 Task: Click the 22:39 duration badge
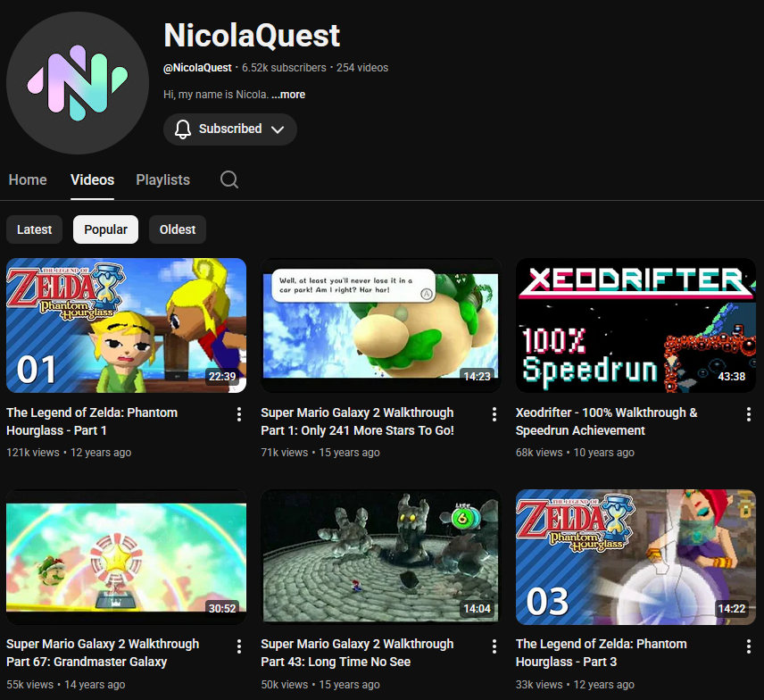click(x=222, y=376)
